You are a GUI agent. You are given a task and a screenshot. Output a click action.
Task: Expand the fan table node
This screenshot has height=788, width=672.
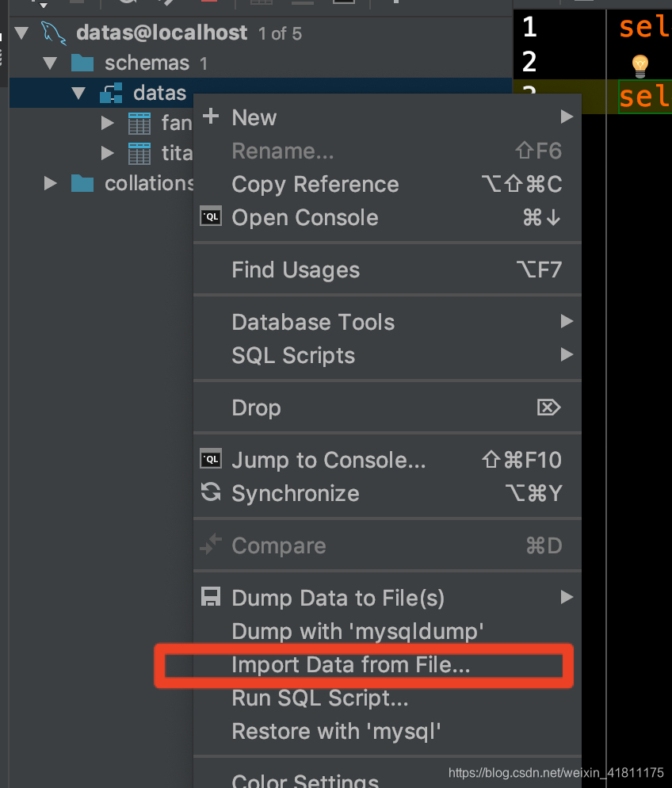coord(107,123)
